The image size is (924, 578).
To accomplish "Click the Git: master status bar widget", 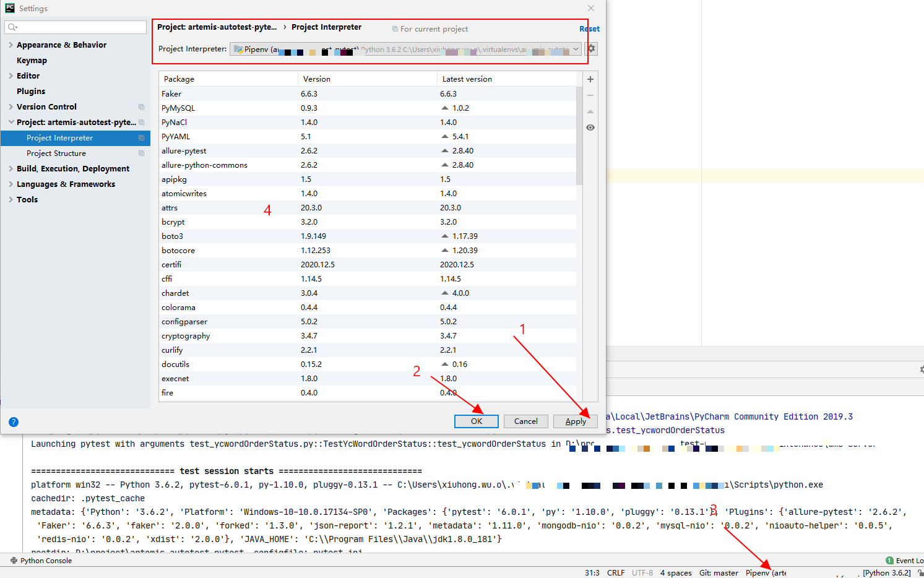I will click(719, 573).
